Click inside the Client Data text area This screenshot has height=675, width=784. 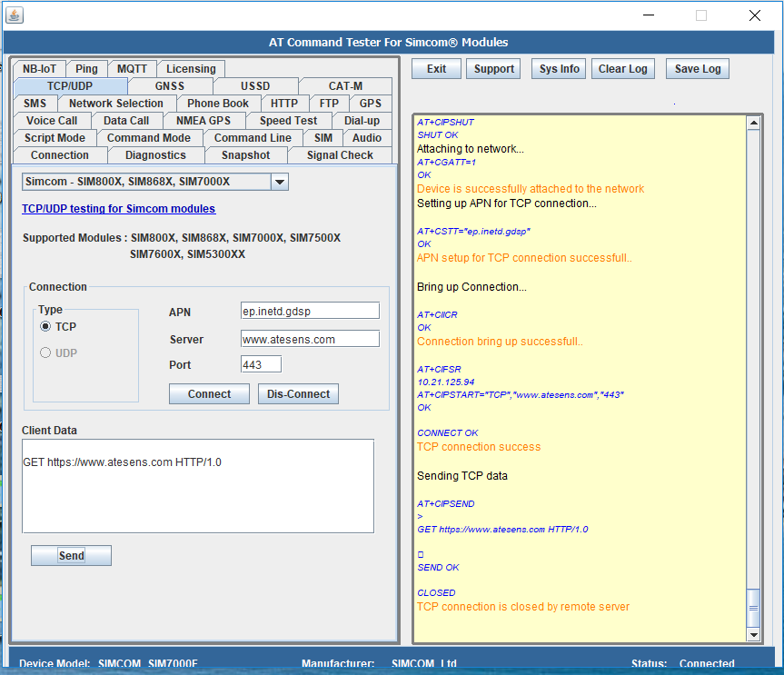(198, 486)
